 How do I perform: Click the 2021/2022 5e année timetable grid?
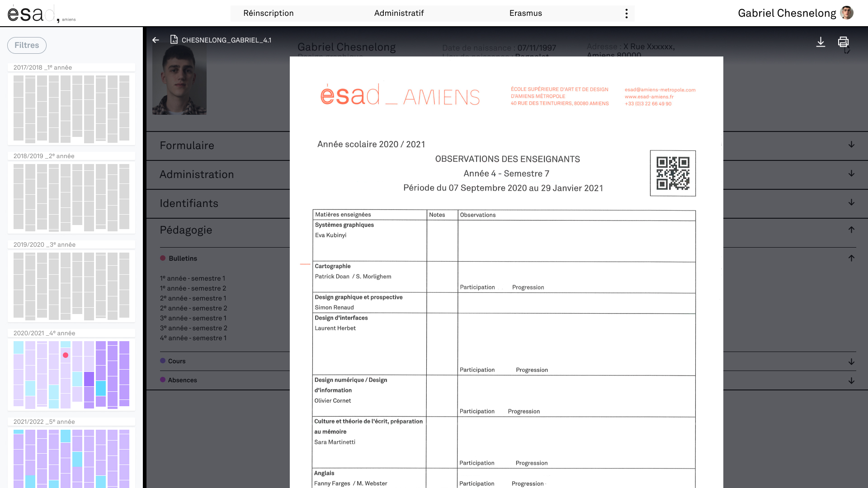tap(71, 458)
